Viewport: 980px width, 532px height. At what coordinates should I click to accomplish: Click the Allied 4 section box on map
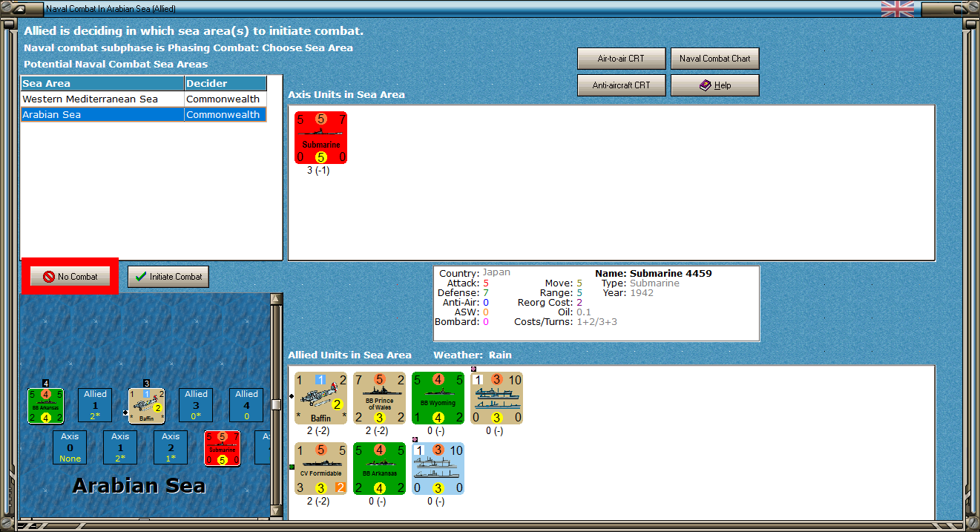246,406
